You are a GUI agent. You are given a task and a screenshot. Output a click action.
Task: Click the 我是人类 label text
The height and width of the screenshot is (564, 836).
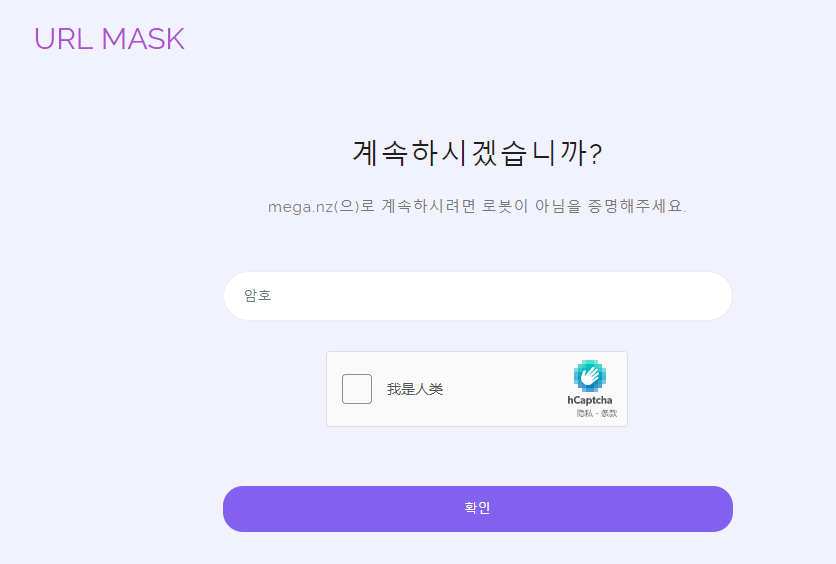415,389
